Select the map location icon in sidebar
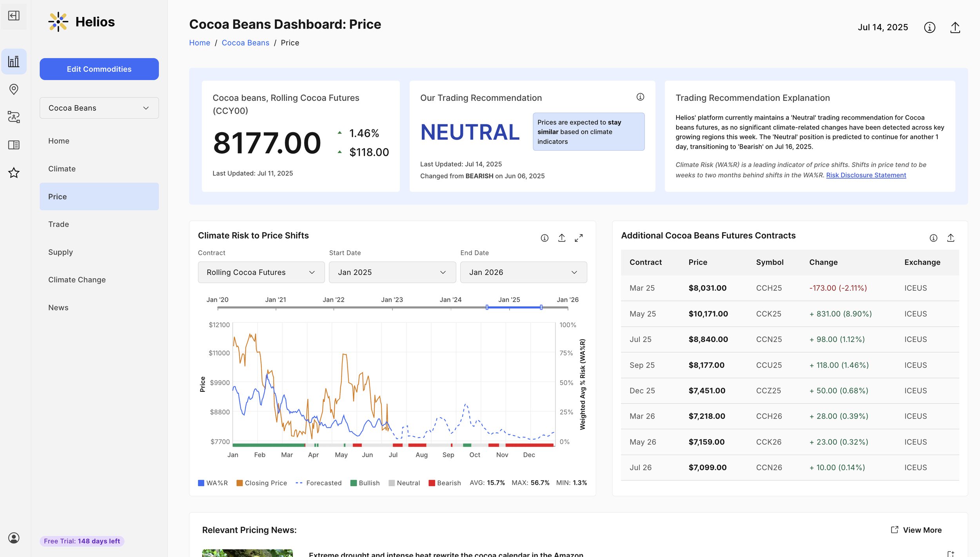 14,89
